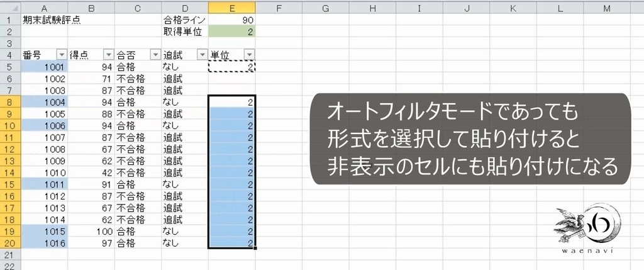Click score cell 42
The height and width of the screenshot is (270, 644).
point(91,172)
